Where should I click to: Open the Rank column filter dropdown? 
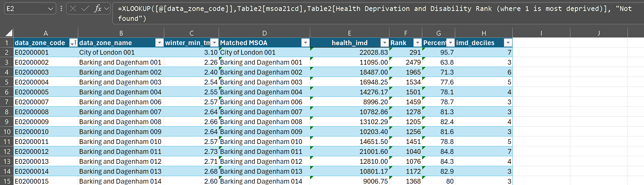pos(417,43)
